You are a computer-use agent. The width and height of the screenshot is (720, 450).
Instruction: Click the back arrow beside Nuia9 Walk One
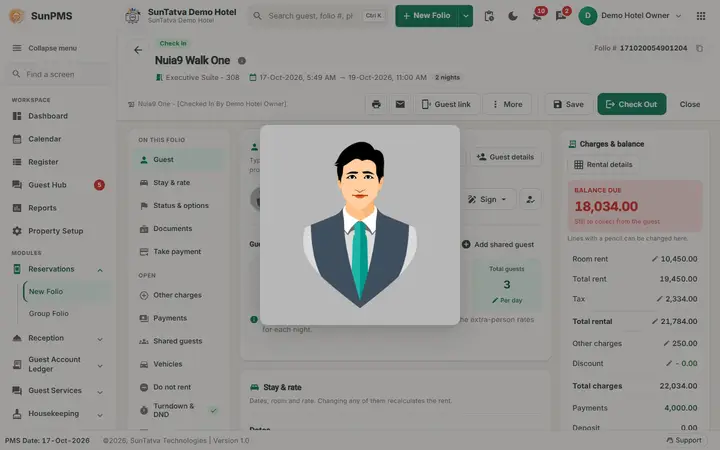138,50
